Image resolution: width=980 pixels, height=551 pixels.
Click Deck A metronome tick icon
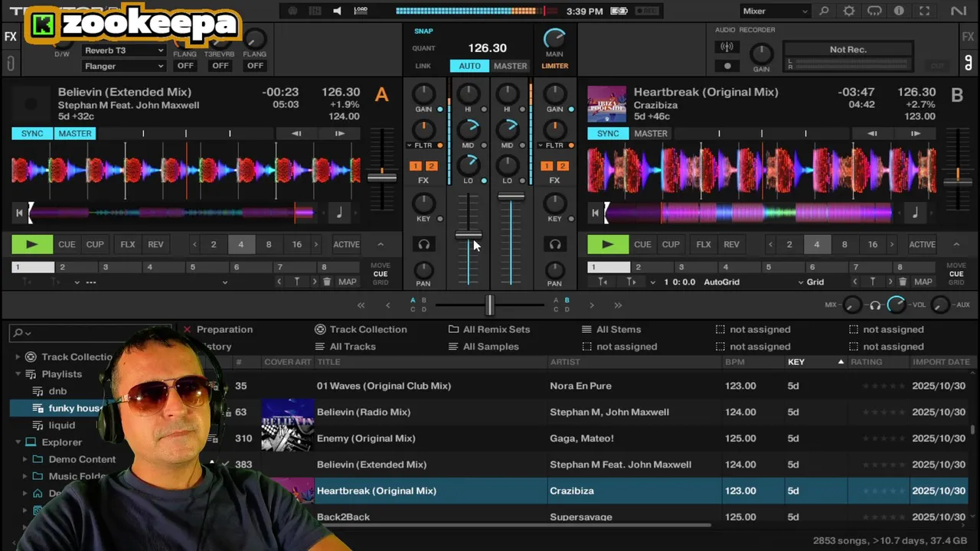click(339, 213)
